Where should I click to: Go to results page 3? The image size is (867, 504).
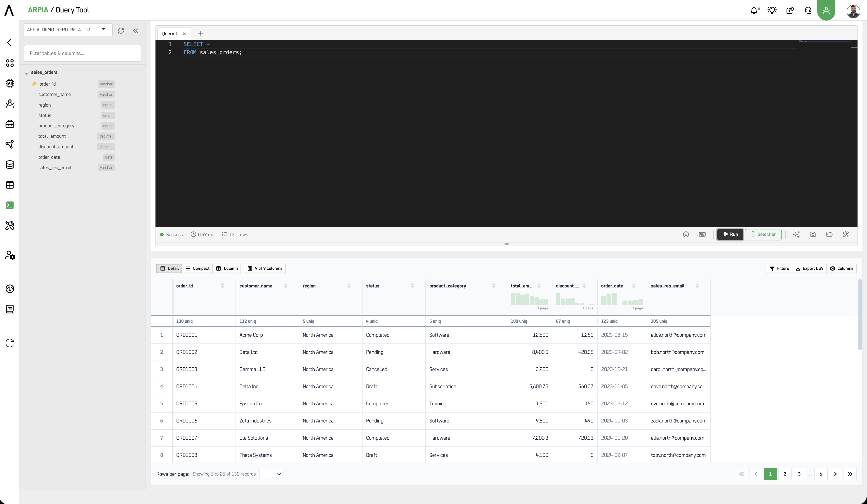(799, 474)
